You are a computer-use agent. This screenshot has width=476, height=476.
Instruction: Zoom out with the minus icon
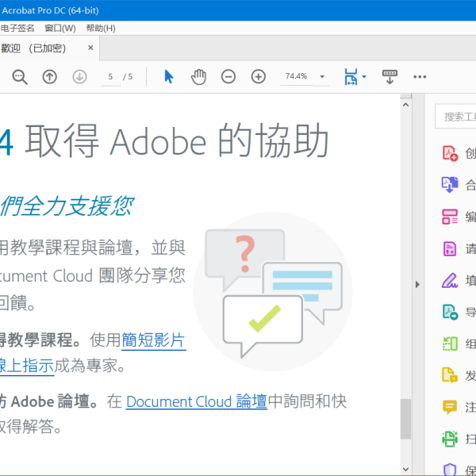coord(228,76)
